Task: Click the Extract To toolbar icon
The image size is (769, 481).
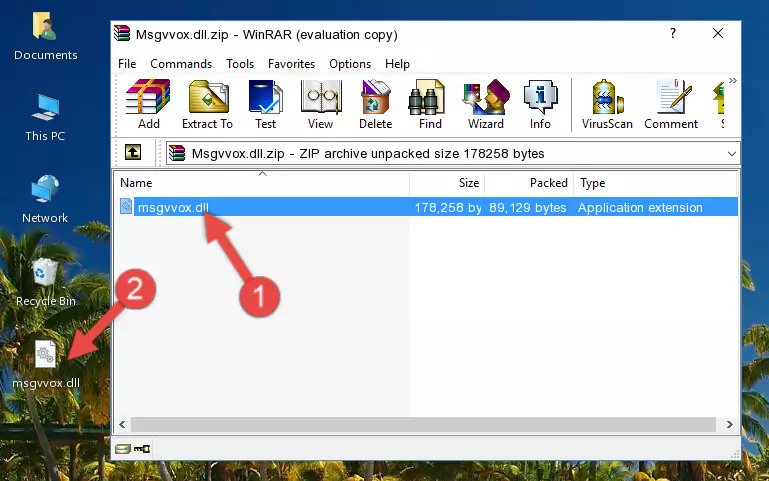Action: pyautogui.click(x=208, y=97)
